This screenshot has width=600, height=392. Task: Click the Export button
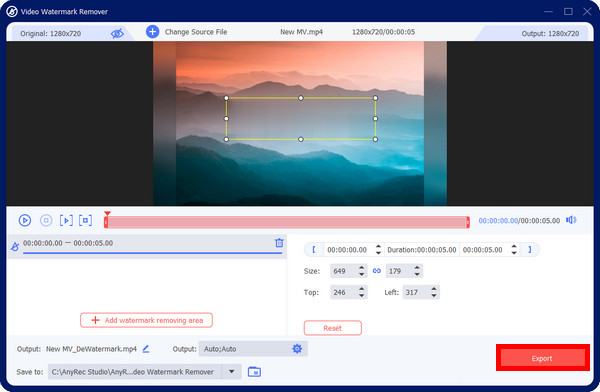pos(542,358)
